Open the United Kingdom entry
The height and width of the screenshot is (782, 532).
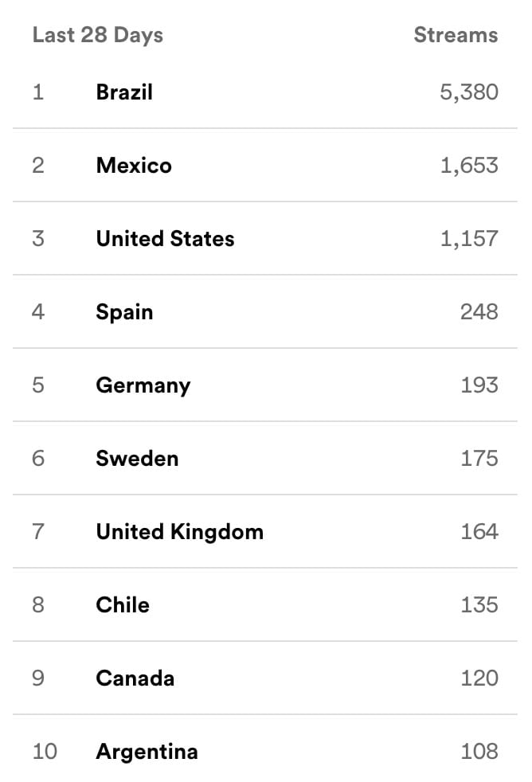179,532
